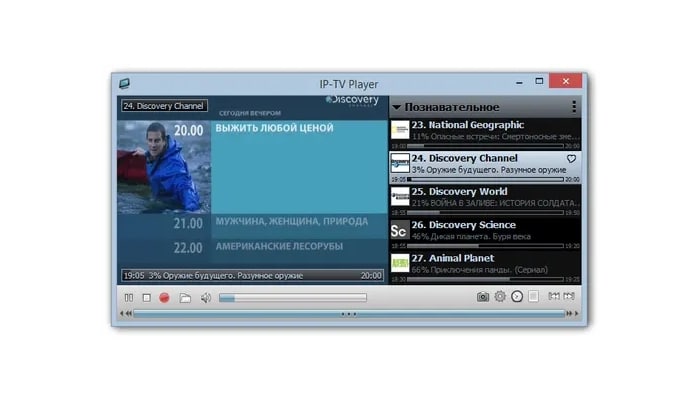Minimize the IP-TV Player window
The image size is (700, 400).
(x=519, y=82)
